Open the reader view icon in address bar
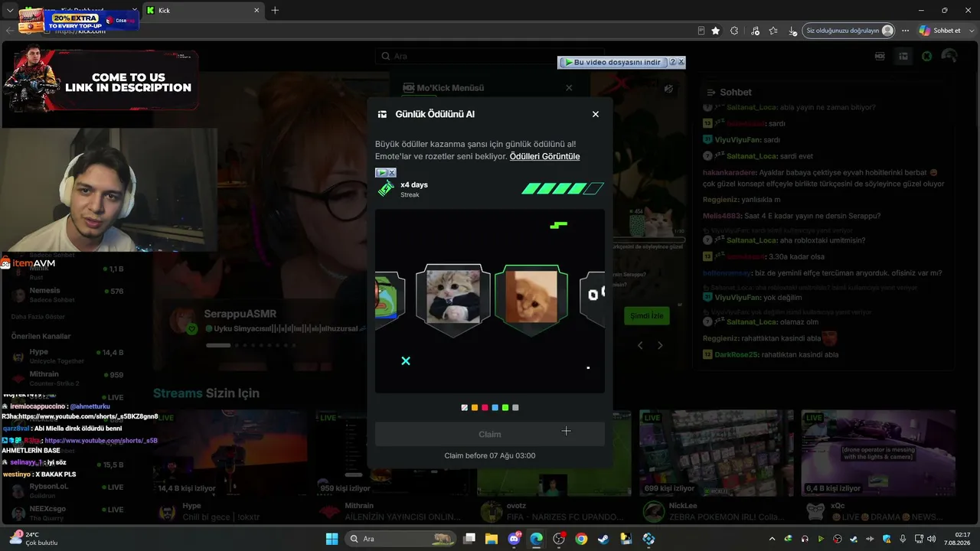 701,31
